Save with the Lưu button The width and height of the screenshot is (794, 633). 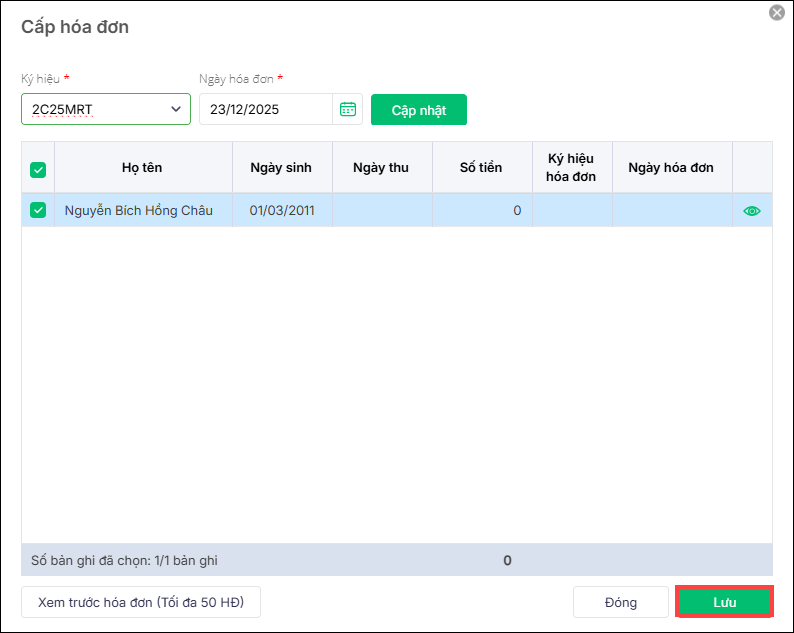click(x=724, y=602)
